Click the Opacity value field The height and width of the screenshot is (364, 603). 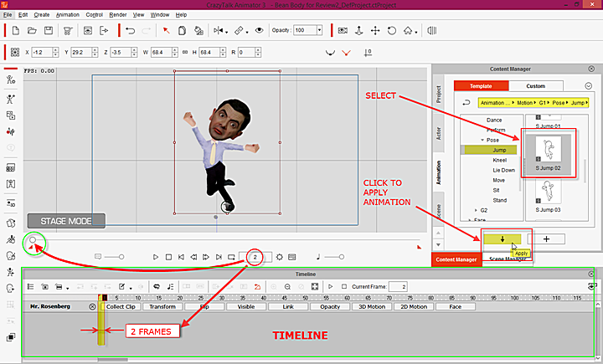pyautogui.click(x=306, y=30)
